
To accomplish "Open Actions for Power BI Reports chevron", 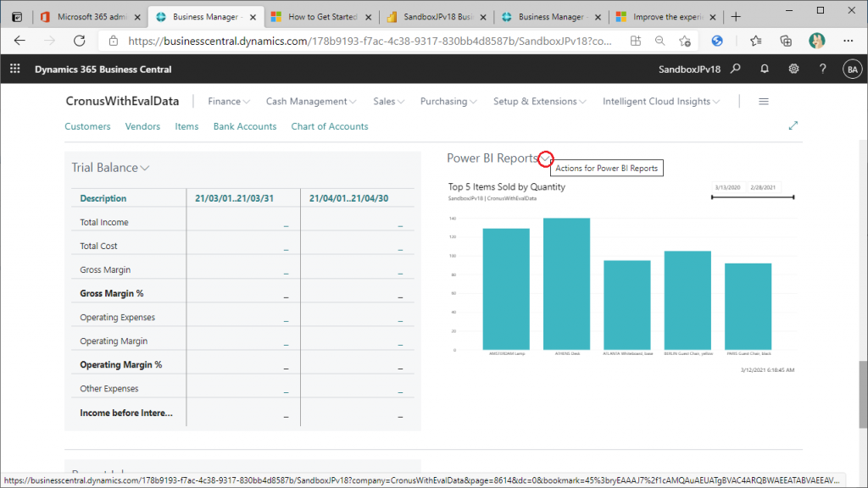I will click(x=545, y=158).
